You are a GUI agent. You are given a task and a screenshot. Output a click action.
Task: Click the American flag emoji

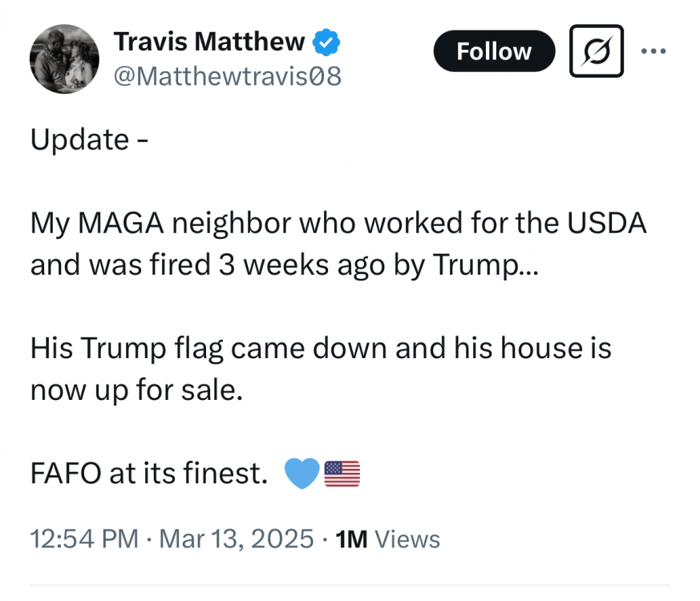pyautogui.click(x=342, y=474)
